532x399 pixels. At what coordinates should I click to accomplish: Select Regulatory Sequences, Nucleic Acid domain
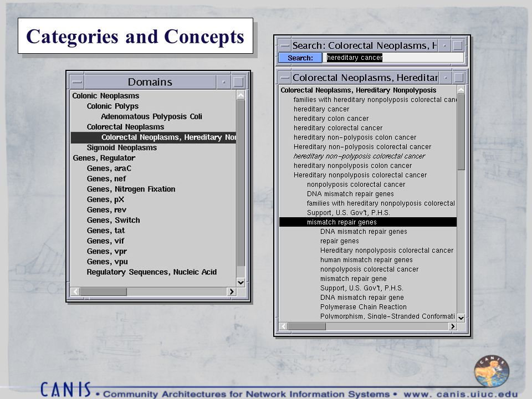click(151, 272)
